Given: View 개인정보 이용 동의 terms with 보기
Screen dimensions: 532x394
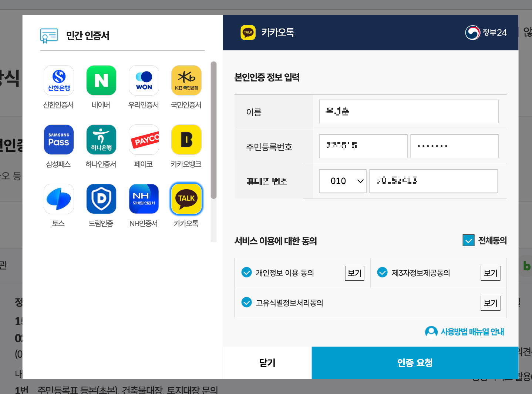Looking at the screenshot, I should [354, 273].
